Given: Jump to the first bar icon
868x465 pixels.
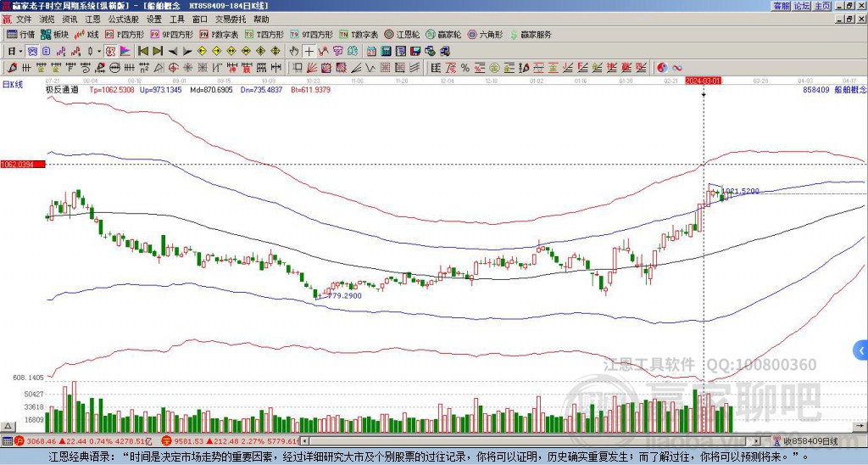Looking at the screenshot, I should pos(142,52).
